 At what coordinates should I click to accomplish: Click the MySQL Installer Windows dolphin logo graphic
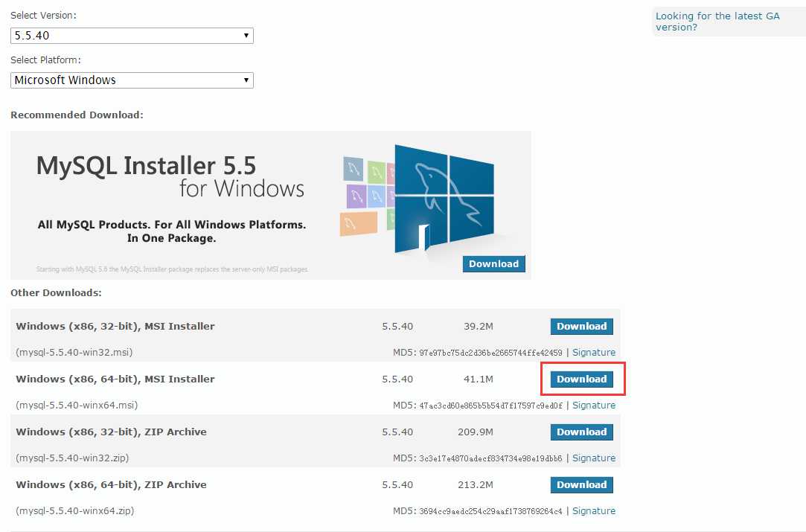click(x=444, y=198)
